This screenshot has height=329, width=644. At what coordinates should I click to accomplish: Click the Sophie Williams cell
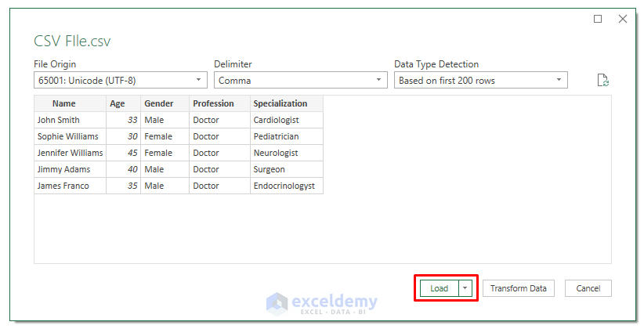[x=70, y=136]
